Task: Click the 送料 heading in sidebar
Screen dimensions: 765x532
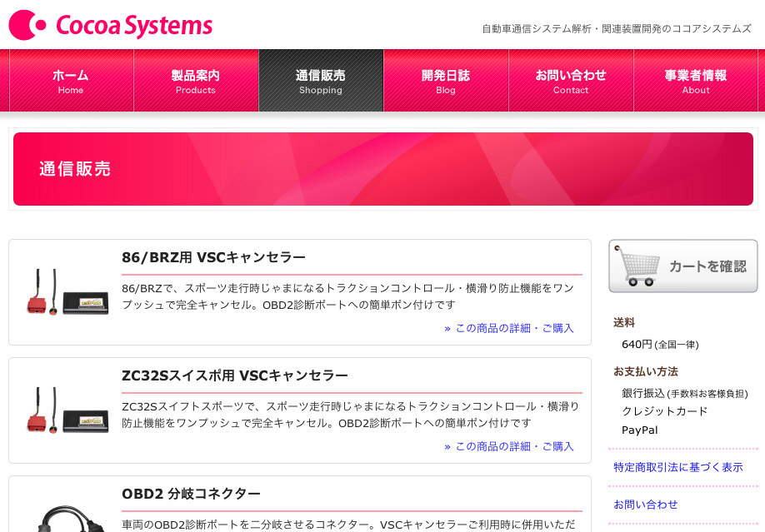Action: [624, 322]
